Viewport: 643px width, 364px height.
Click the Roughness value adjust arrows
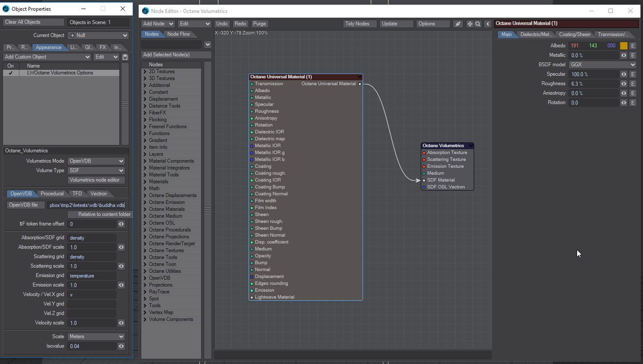pos(624,83)
